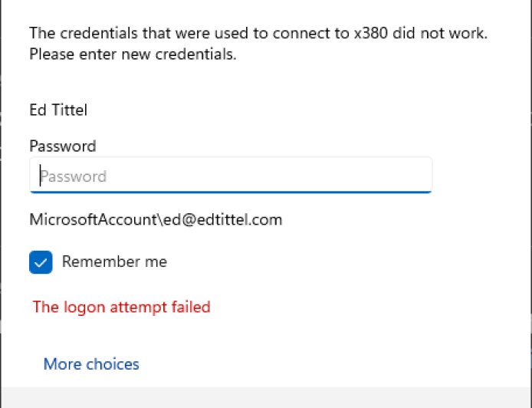The width and height of the screenshot is (532, 408).
Task: Uncheck the Remember me checkbox
Action: coord(41,262)
